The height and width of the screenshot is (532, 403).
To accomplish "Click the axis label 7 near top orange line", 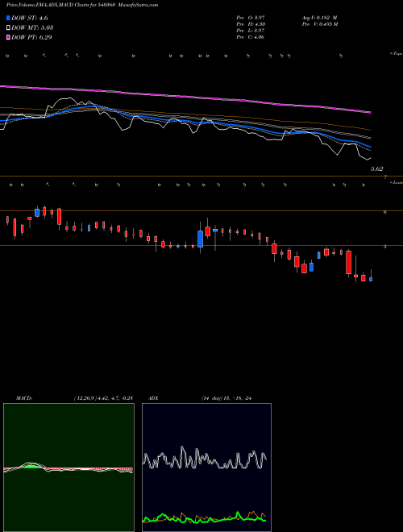I will coord(386,177).
